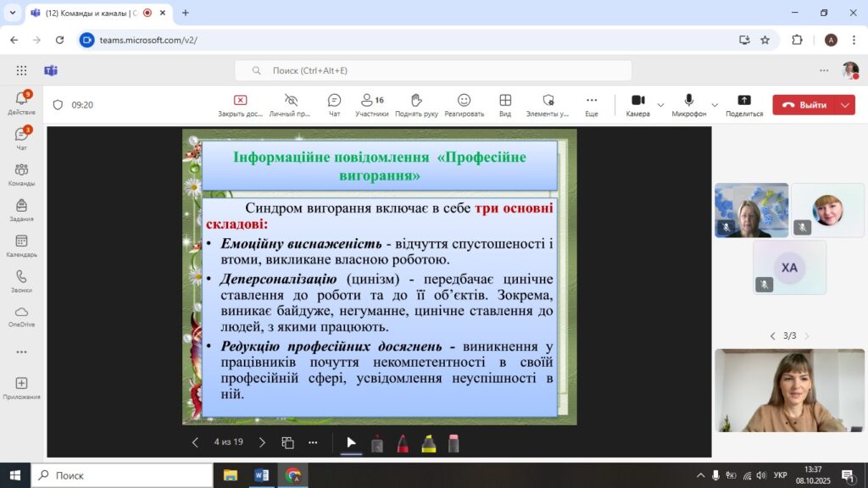Click the Поделиться share screen icon

tap(743, 104)
